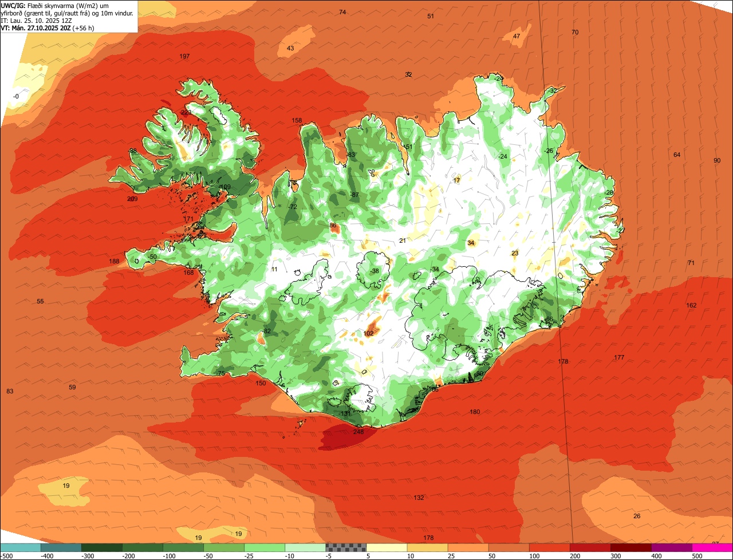Image resolution: width=733 pixels, height=560 pixels.
Task: Select the 'IT: Lau. 25. 10. 2025 12Z' line
Action: (36, 21)
